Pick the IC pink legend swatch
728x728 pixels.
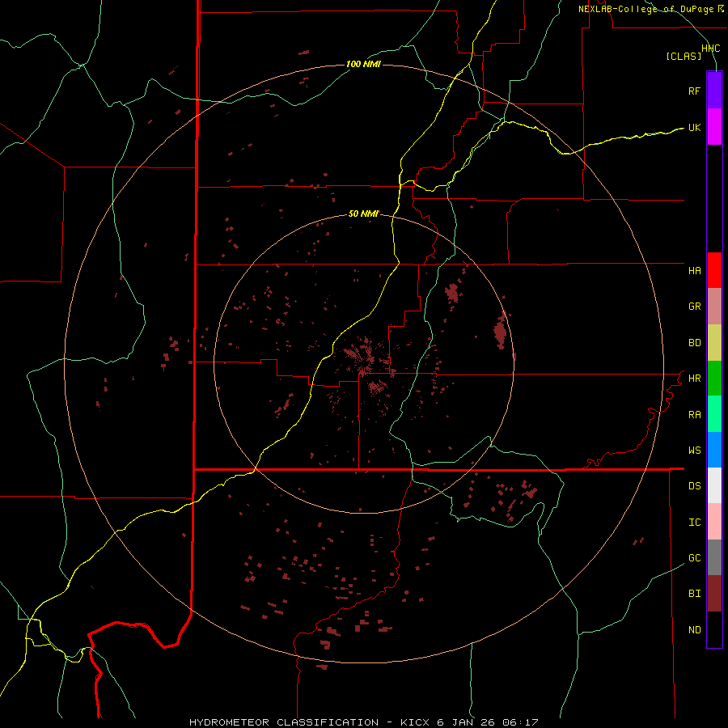[714, 522]
